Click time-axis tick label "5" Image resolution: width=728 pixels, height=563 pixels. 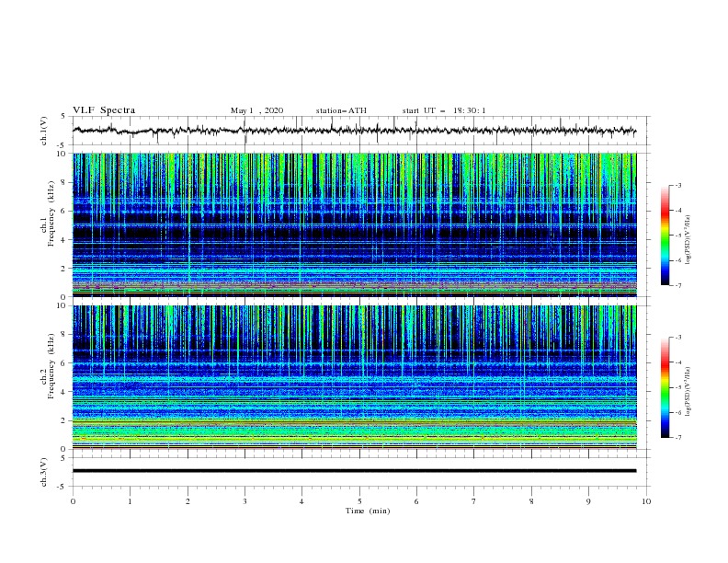(x=359, y=501)
